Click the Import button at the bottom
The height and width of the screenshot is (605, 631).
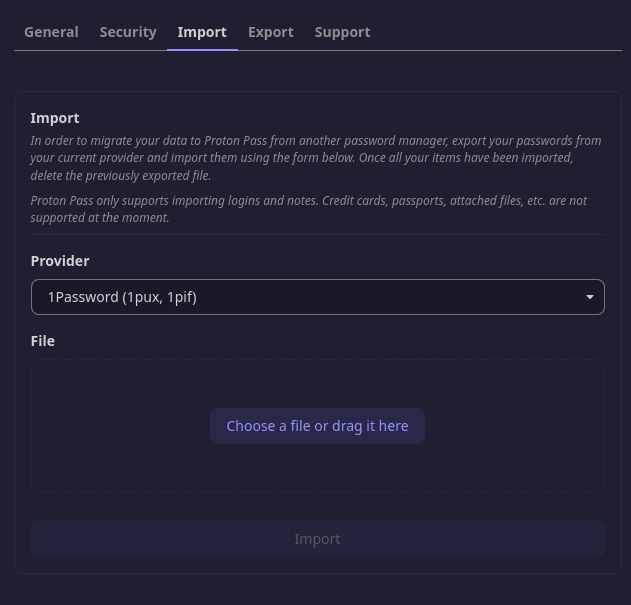(317, 539)
